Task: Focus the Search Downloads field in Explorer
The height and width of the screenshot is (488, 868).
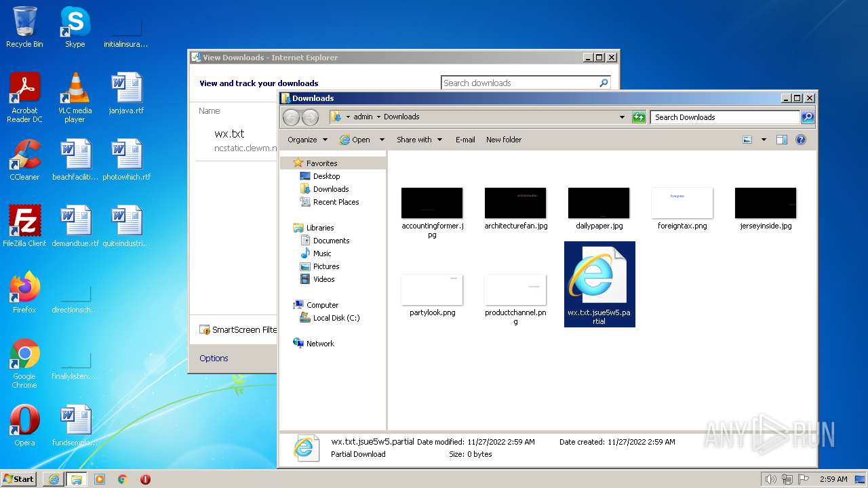Action: pyautogui.click(x=725, y=117)
